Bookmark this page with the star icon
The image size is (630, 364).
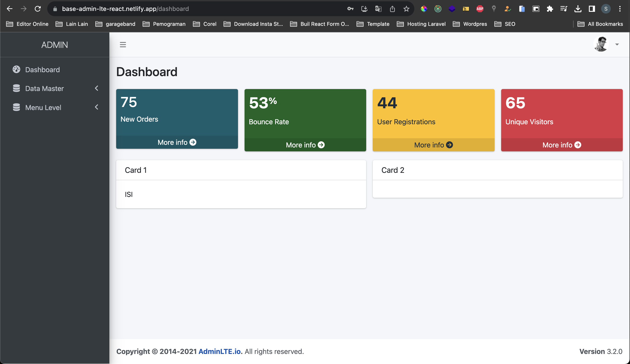(406, 9)
